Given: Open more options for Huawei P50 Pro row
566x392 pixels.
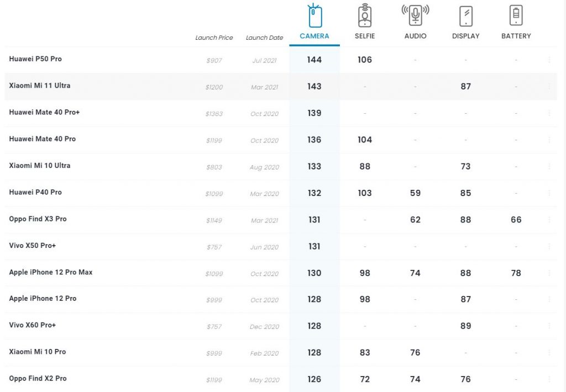Looking at the screenshot, I should [x=549, y=60].
